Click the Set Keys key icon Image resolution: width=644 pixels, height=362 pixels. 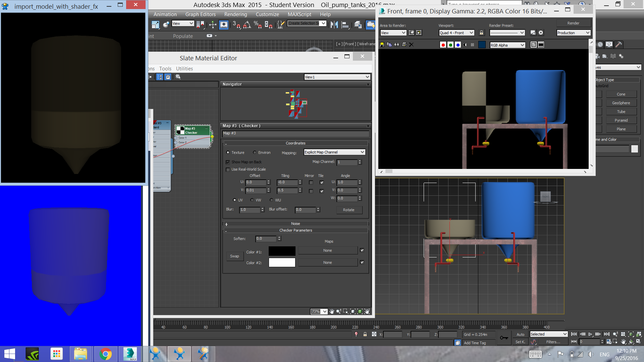pos(504,338)
